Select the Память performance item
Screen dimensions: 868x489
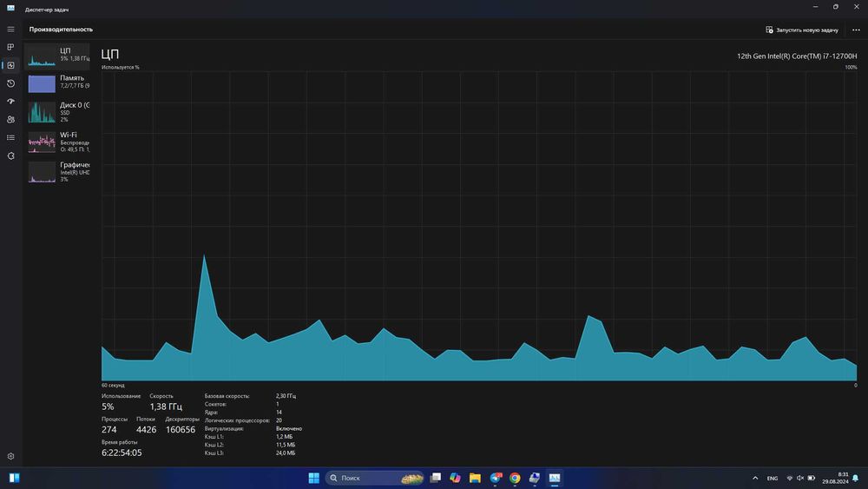57,83
